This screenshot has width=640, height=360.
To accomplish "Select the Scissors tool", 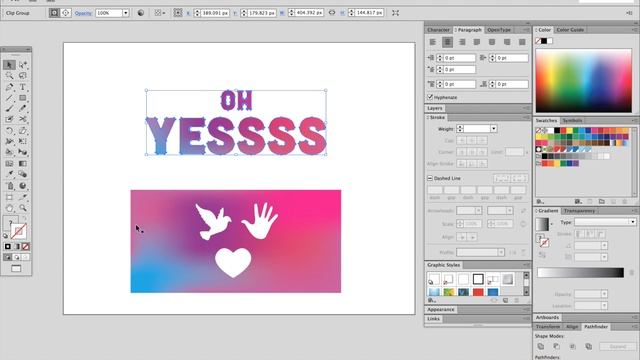I will click(23, 119).
